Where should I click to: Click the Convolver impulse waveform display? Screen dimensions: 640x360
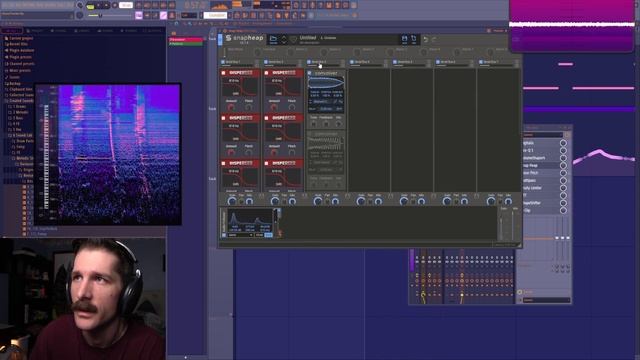coord(326,83)
